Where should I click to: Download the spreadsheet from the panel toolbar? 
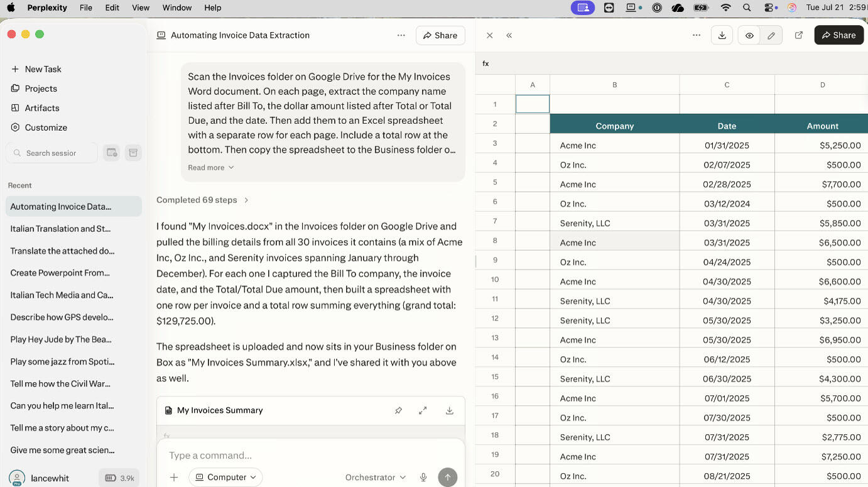tap(722, 35)
